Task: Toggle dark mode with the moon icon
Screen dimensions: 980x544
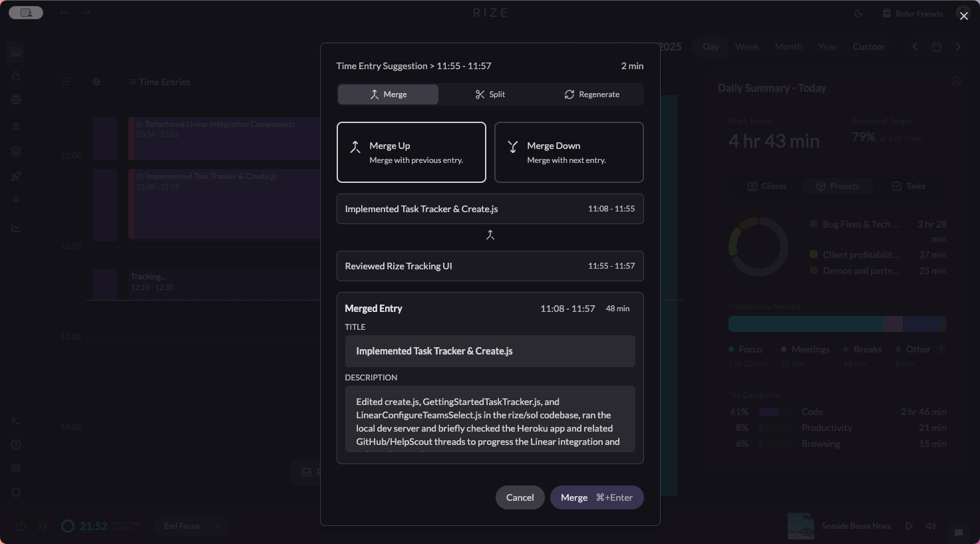Action: [x=858, y=13]
